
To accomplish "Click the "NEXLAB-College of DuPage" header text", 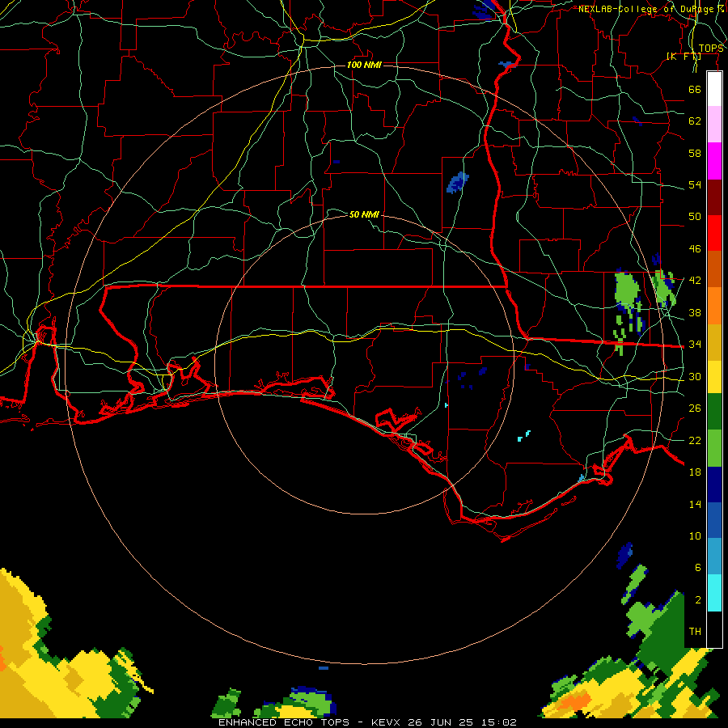I will (645, 9).
